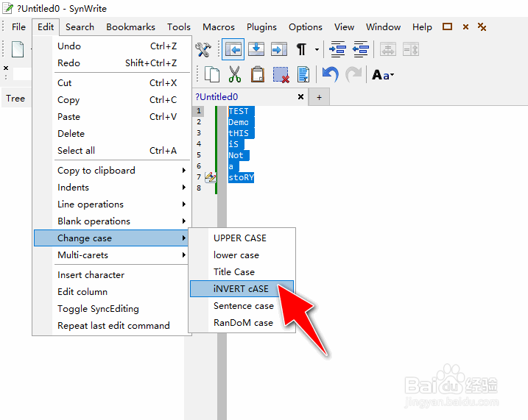The image size is (528, 420).
Task: Open the Aa change case dropdown
Action: pyautogui.click(x=383, y=74)
